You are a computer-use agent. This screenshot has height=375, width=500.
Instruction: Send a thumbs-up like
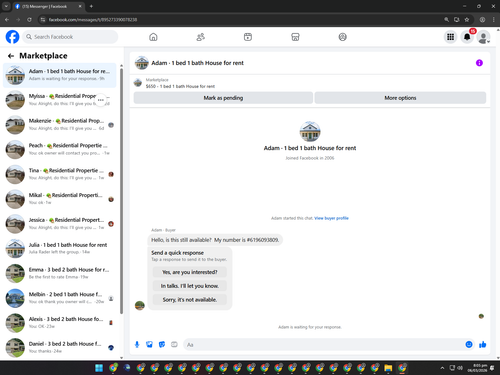tap(482, 344)
